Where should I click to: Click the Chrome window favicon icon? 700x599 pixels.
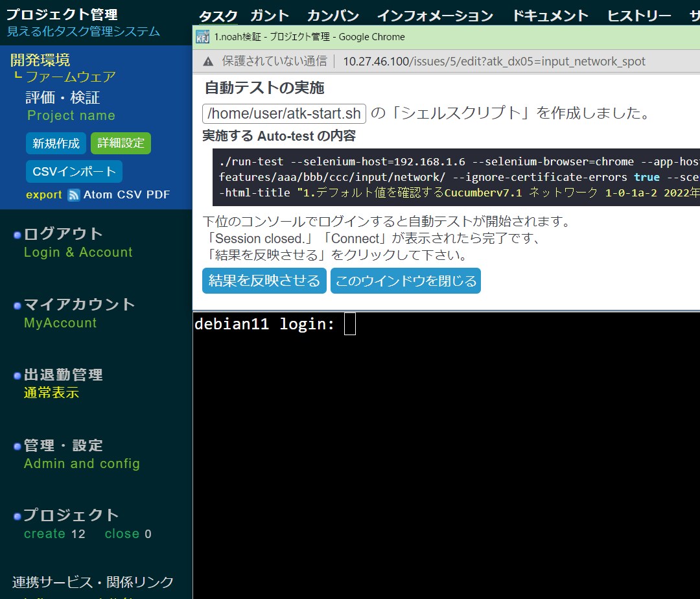point(202,37)
